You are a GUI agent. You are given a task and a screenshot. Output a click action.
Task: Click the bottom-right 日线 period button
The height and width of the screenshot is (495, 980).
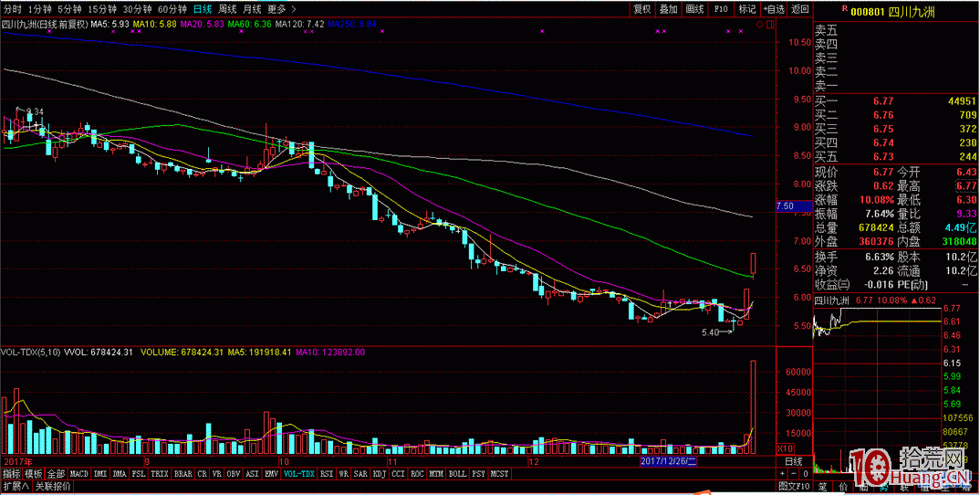coord(793,462)
